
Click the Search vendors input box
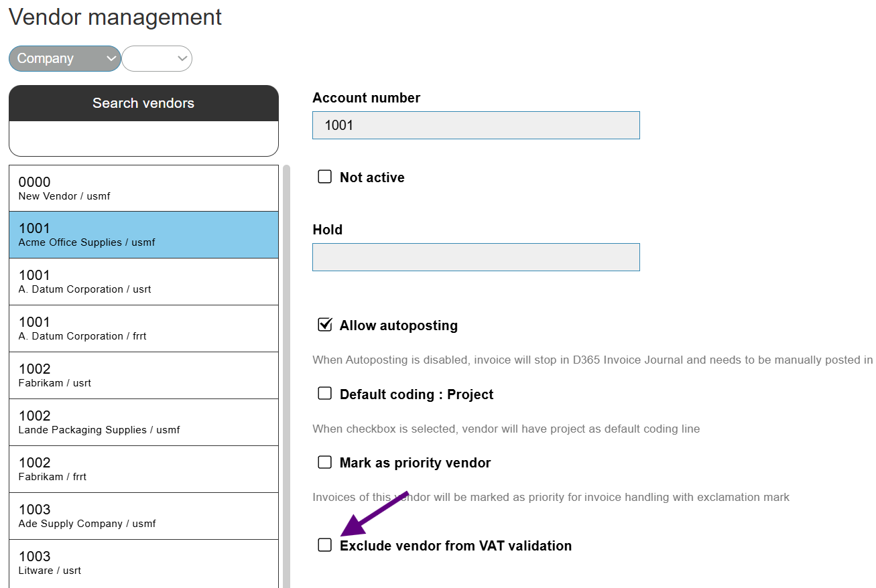coord(143,139)
